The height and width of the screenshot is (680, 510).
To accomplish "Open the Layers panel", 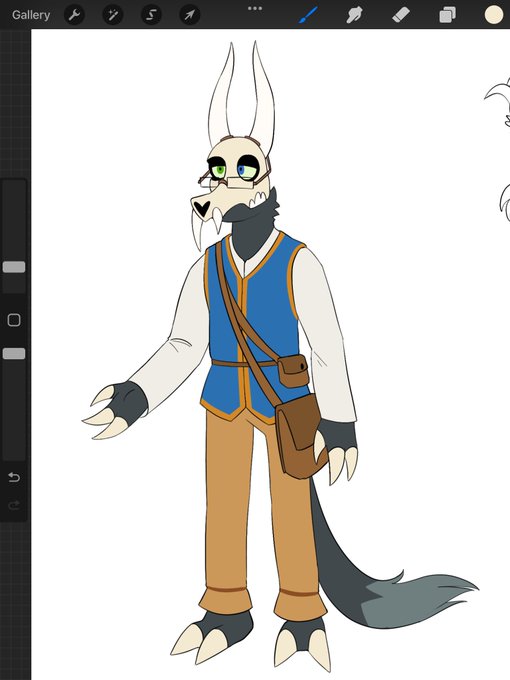I will [447, 15].
